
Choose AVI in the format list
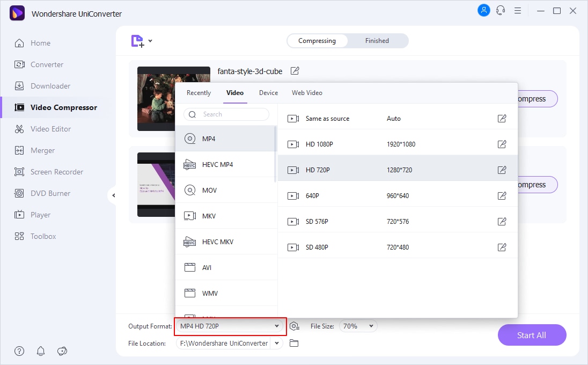[x=225, y=267]
